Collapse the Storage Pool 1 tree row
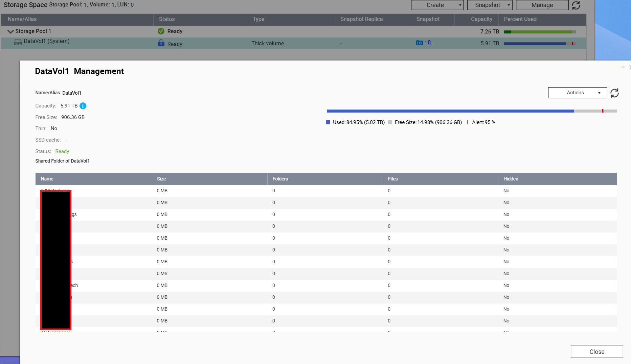 (10, 31)
